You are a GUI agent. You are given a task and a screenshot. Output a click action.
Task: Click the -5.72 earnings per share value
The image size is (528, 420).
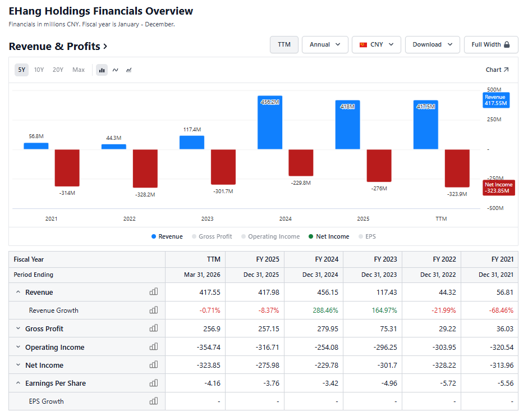448,384
